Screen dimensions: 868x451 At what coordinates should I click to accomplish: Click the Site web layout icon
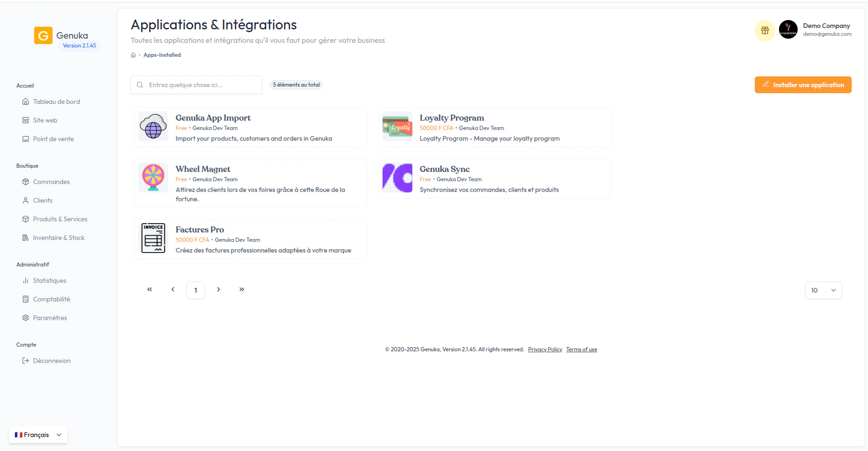pos(26,120)
